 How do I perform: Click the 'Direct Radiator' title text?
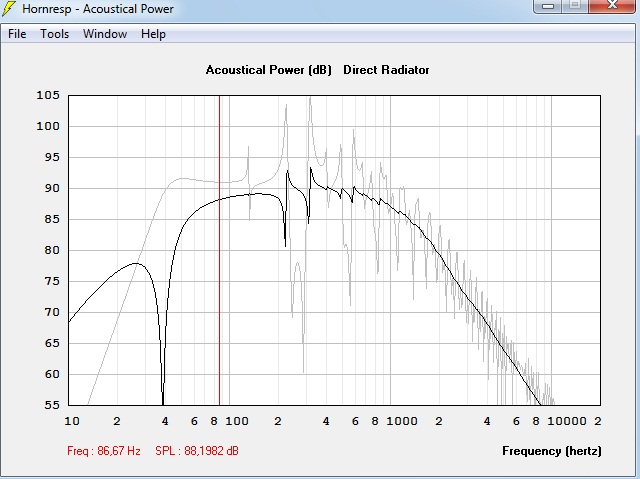pos(386,70)
